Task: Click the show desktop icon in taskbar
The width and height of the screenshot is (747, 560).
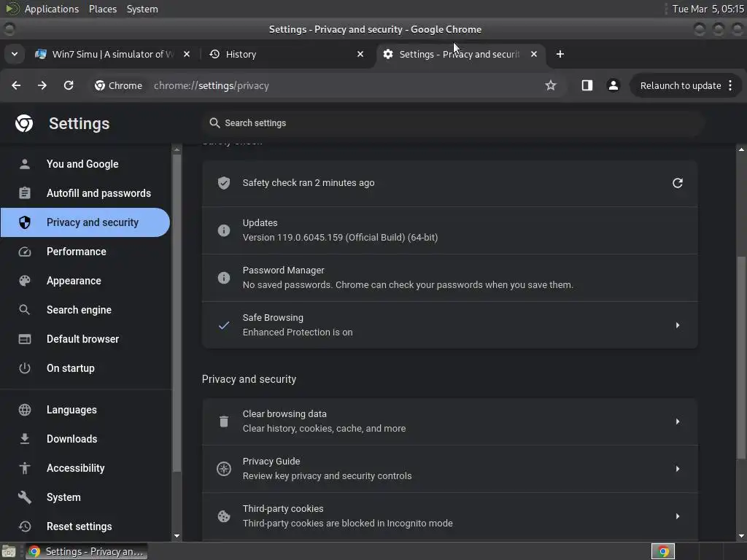Action: click(9, 551)
